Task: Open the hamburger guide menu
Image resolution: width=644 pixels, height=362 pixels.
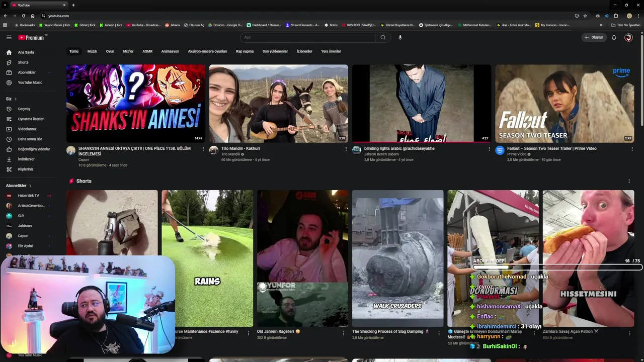Action: [x=9, y=37]
